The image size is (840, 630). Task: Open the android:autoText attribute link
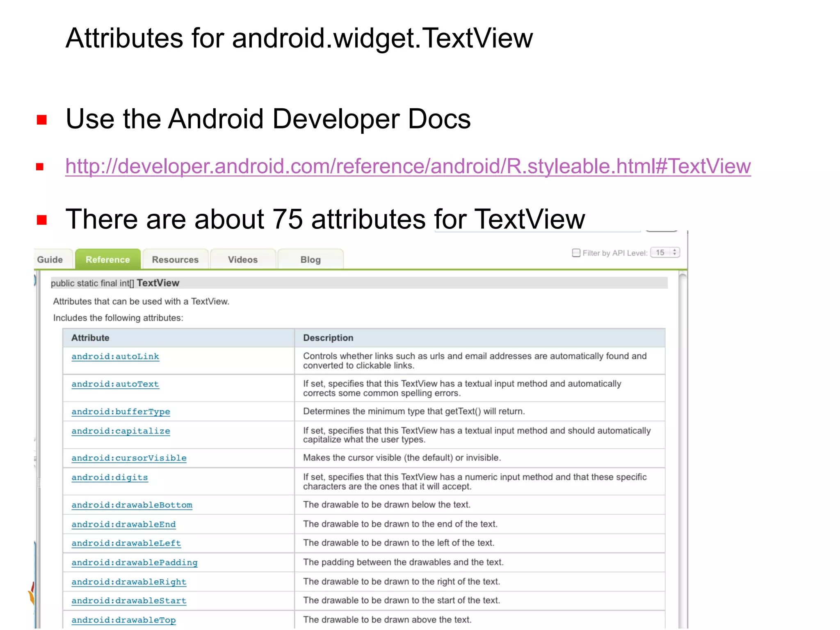(115, 384)
